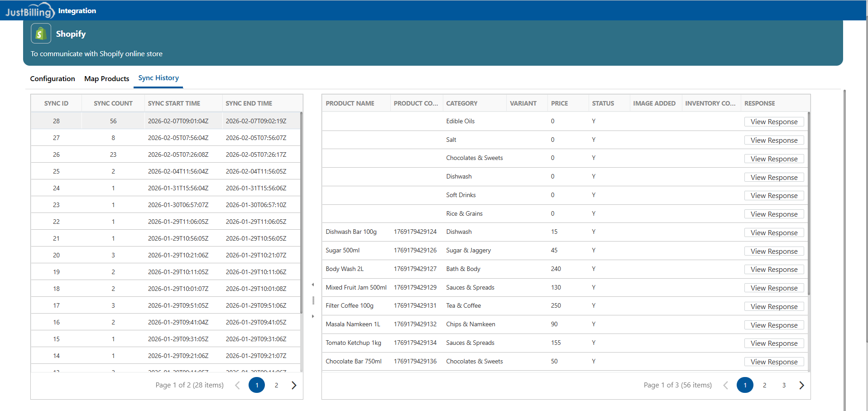Click the JustBilling logo
The image size is (868, 411).
click(x=30, y=11)
